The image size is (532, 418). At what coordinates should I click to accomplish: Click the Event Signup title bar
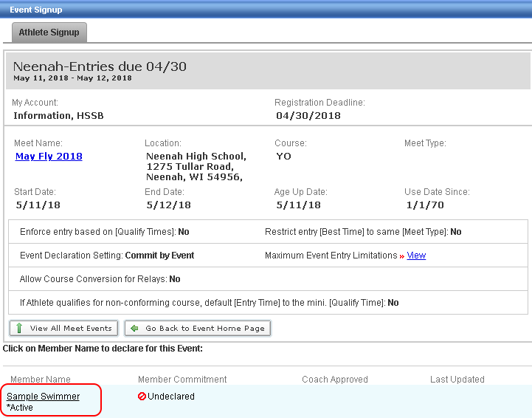(35, 10)
